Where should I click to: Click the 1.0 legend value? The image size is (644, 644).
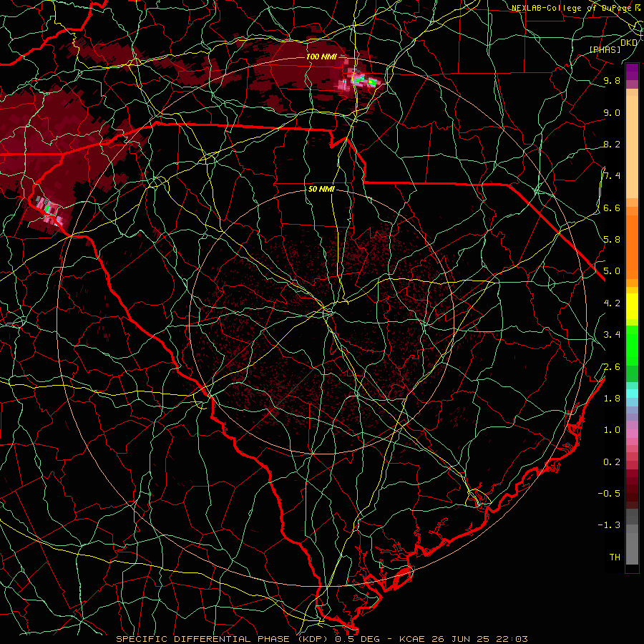click(x=612, y=430)
